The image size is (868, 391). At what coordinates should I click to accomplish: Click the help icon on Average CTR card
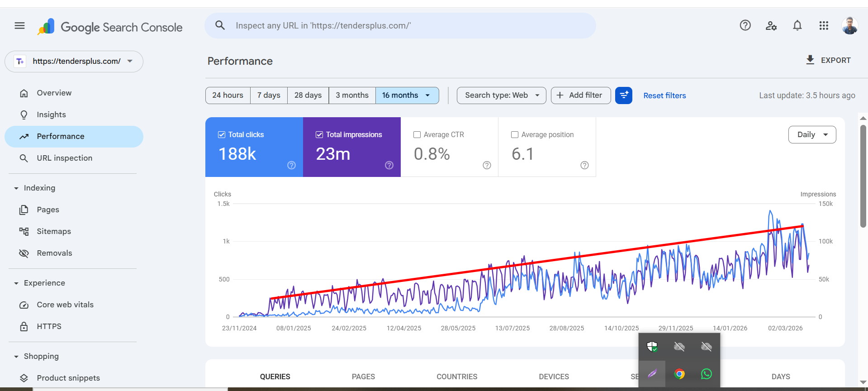point(487,165)
